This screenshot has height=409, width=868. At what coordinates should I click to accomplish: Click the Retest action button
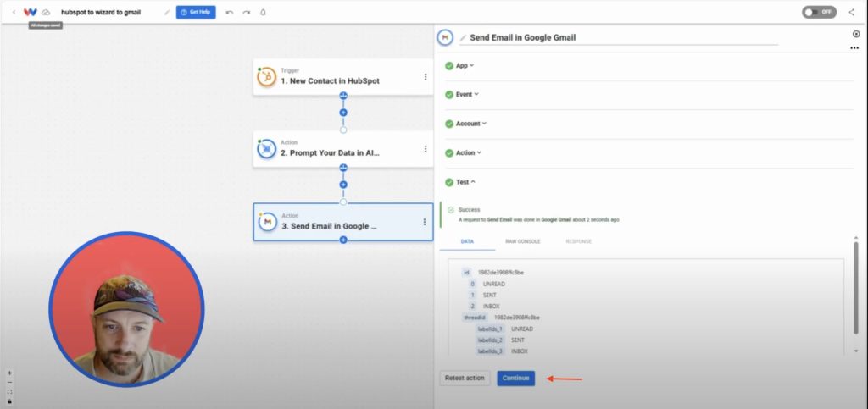pyautogui.click(x=465, y=378)
